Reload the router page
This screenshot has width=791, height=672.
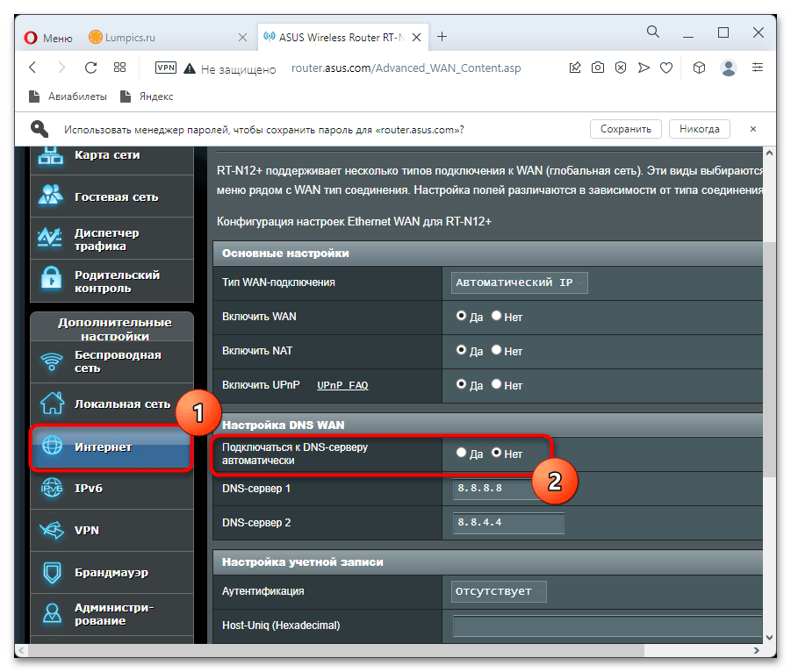pyautogui.click(x=90, y=68)
